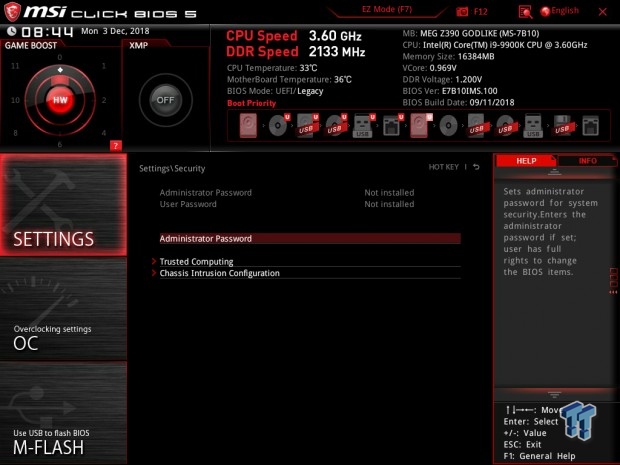This screenshot has height=465, width=620.
Task: Select the UEFI network boot icon with U badge
Action: click(x=393, y=126)
